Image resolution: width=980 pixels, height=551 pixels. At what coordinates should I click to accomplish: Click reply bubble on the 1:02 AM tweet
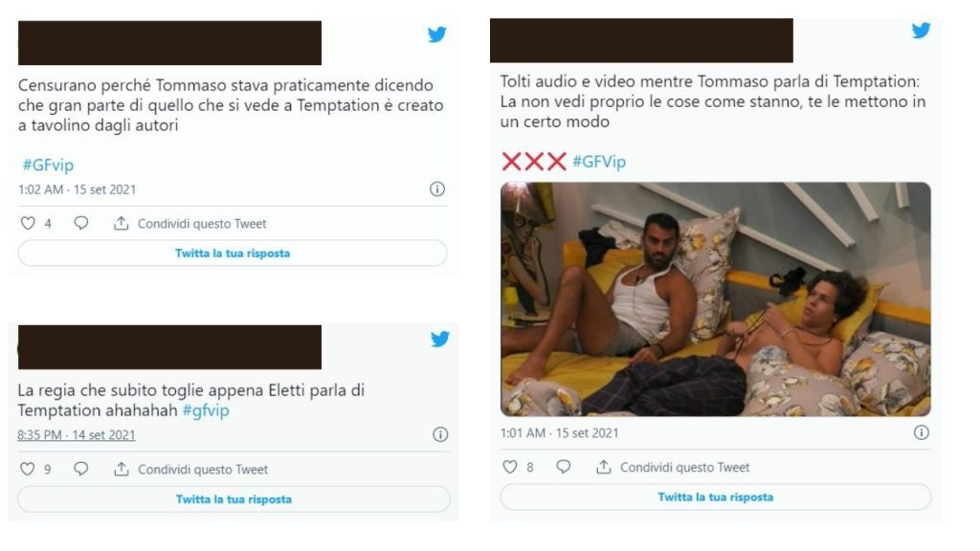[x=81, y=224]
